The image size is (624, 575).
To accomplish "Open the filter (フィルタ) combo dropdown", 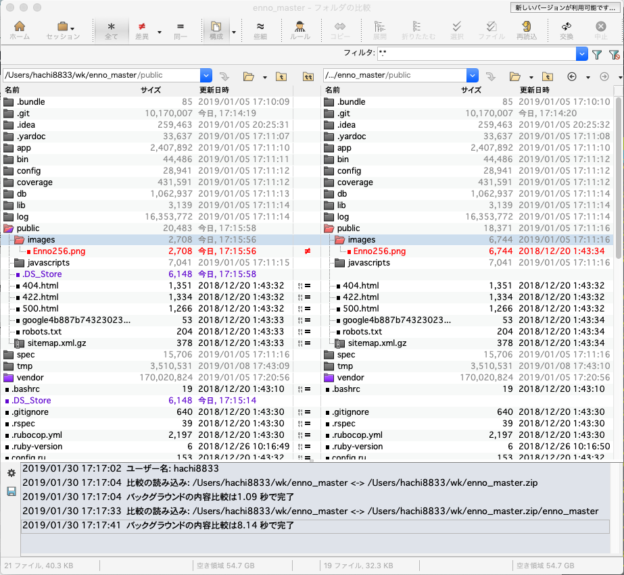I will (x=582, y=54).
